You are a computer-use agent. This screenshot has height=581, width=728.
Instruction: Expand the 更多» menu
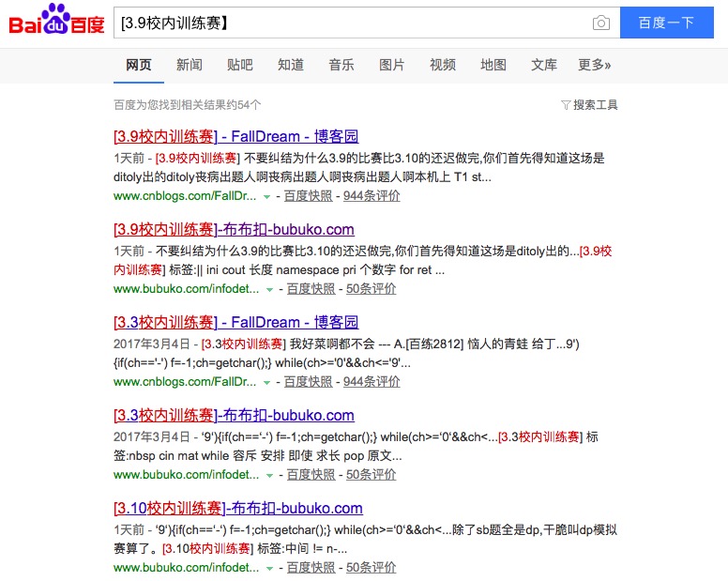(x=594, y=65)
